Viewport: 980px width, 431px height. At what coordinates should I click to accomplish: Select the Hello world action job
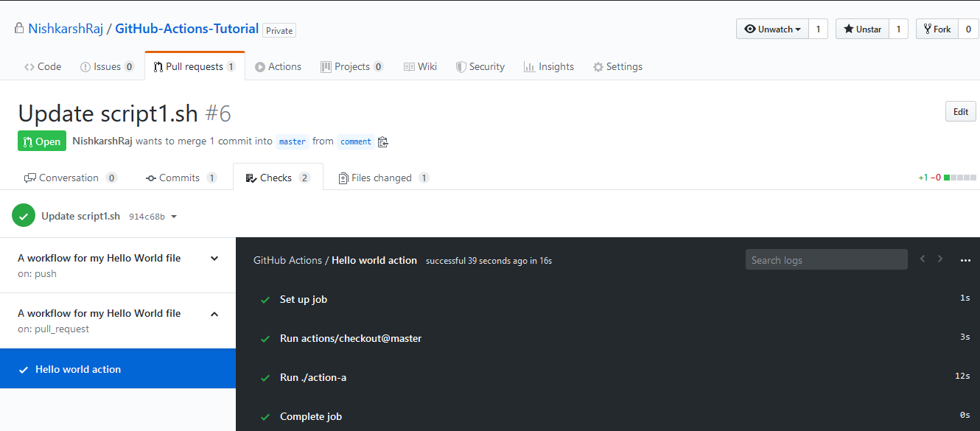(x=118, y=369)
